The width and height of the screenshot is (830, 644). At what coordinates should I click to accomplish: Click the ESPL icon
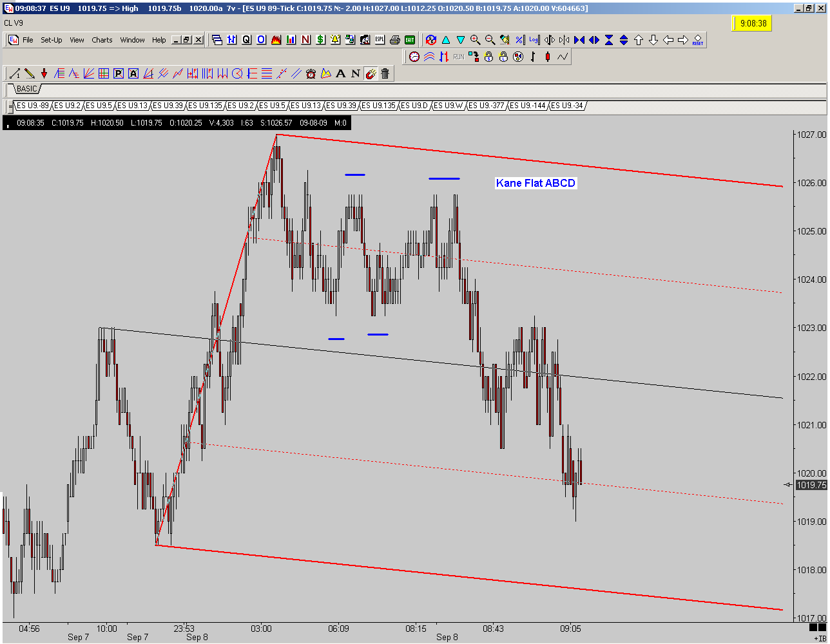[380, 40]
